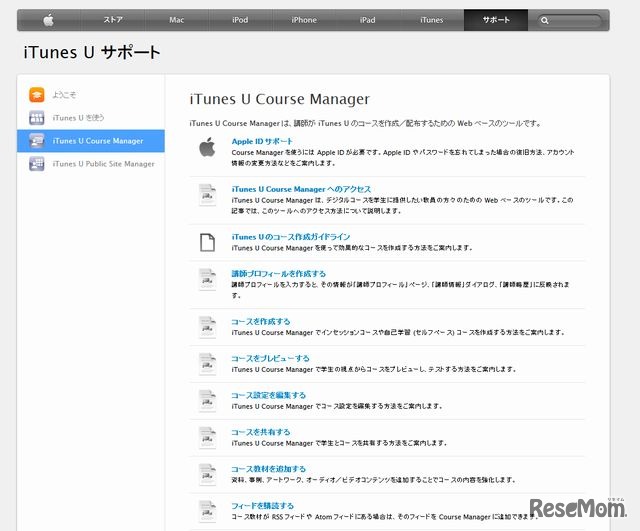This screenshot has height=531, width=640.
Task: Select iTunes U Course Manager in sidebar
Action: point(97,141)
